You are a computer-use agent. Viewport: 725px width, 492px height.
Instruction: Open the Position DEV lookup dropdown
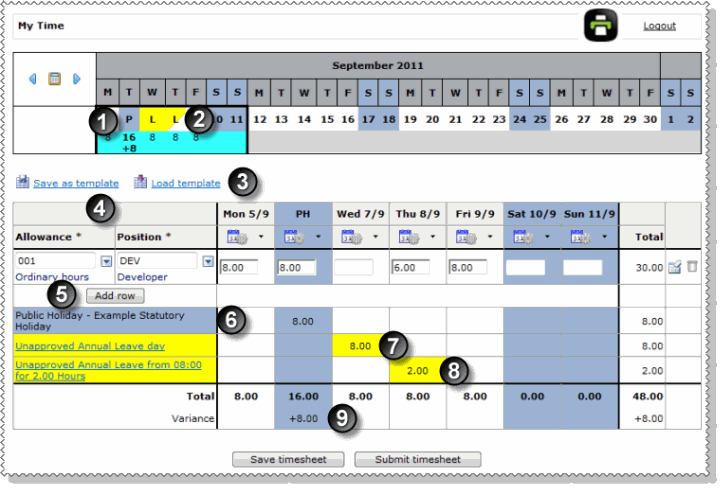(208, 261)
